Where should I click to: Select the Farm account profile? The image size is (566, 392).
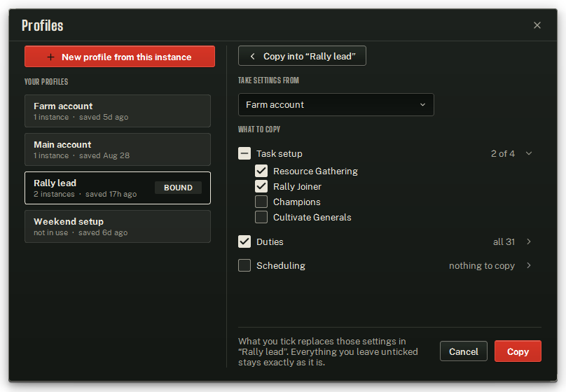click(117, 111)
